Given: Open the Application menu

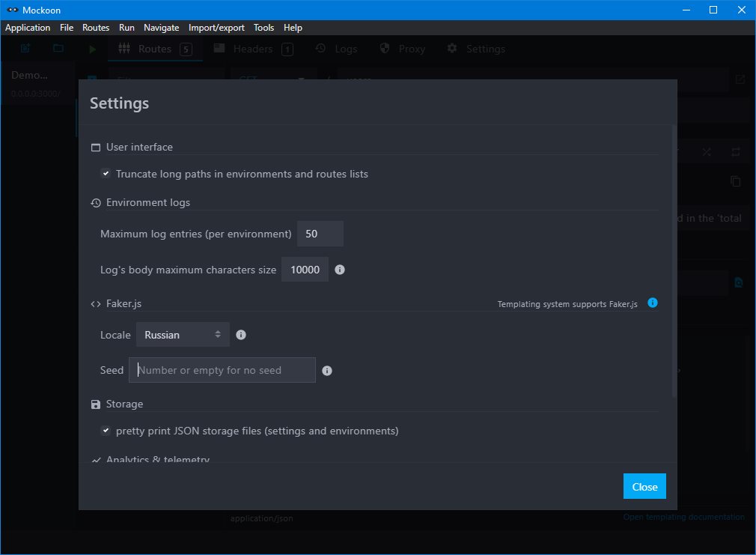Looking at the screenshot, I should click(x=28, y=28).
